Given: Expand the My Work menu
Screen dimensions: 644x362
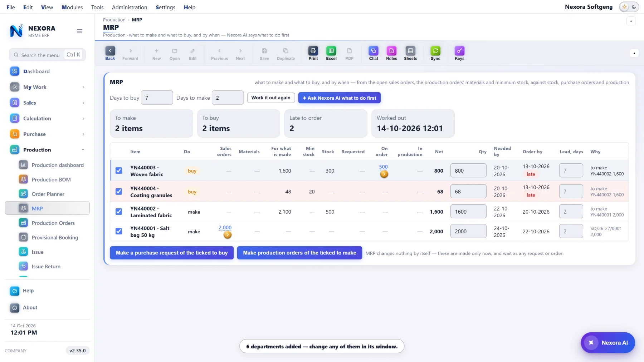Looking at the screenshot, I should [47, 87].
